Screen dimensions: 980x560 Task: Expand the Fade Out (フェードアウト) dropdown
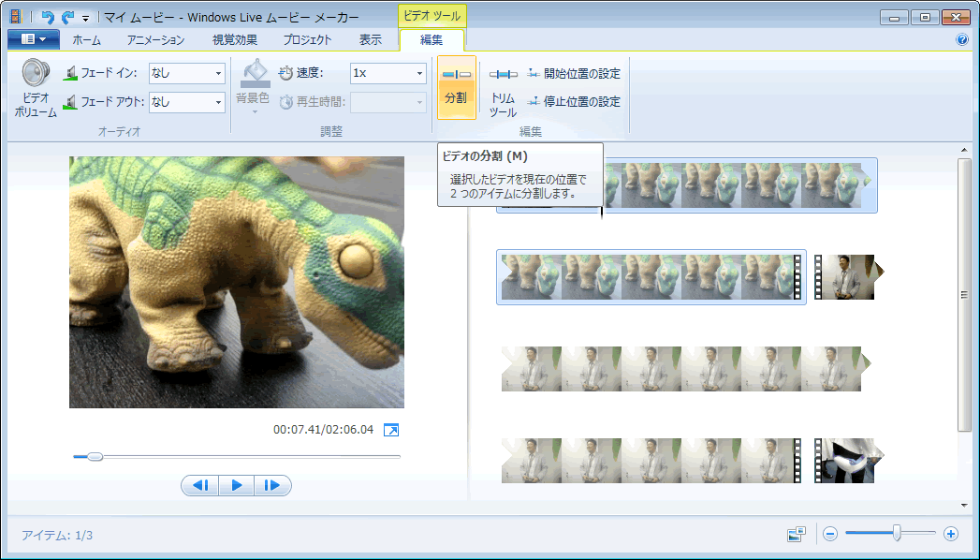[x=219, y=101]
